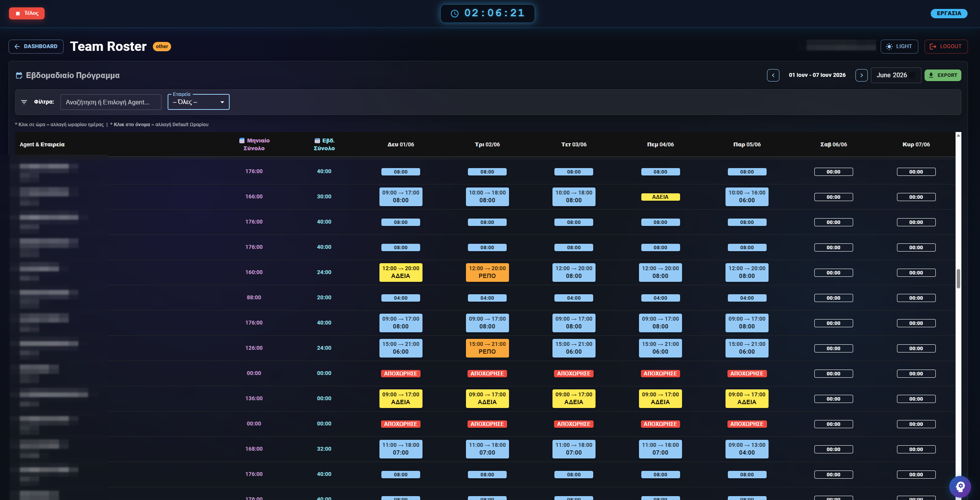Open the Friday 09:00 → 17:00 ΑΔΕΙΑ cell
Viewport: 980px width, 500px height.
point(747,399)
